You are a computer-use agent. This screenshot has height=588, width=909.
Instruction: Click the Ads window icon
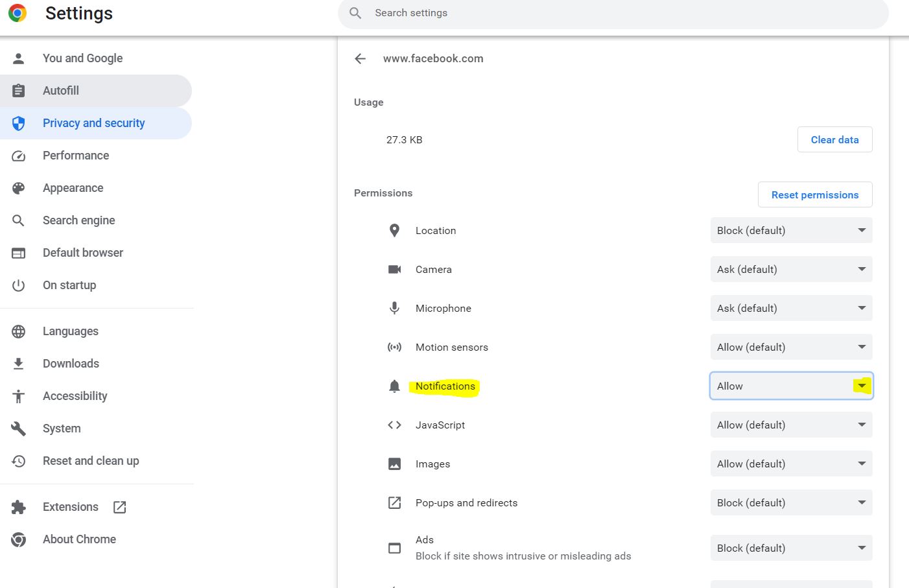394,548
